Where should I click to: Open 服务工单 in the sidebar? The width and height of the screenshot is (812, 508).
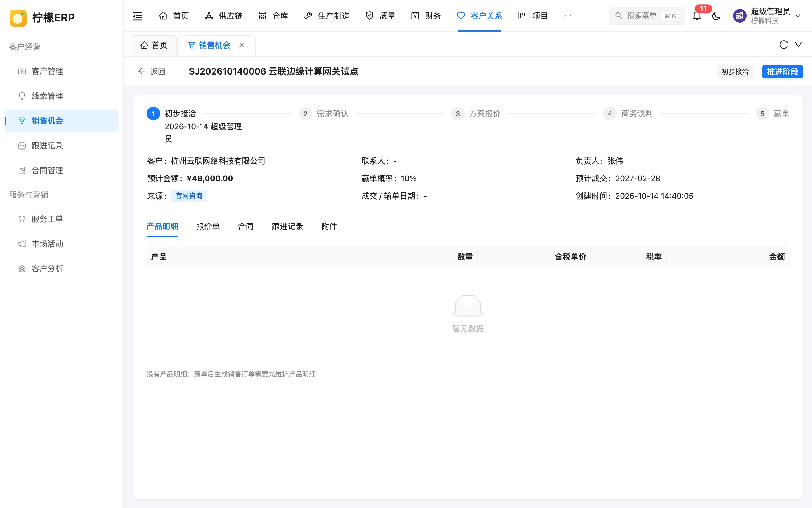point(62,219)
